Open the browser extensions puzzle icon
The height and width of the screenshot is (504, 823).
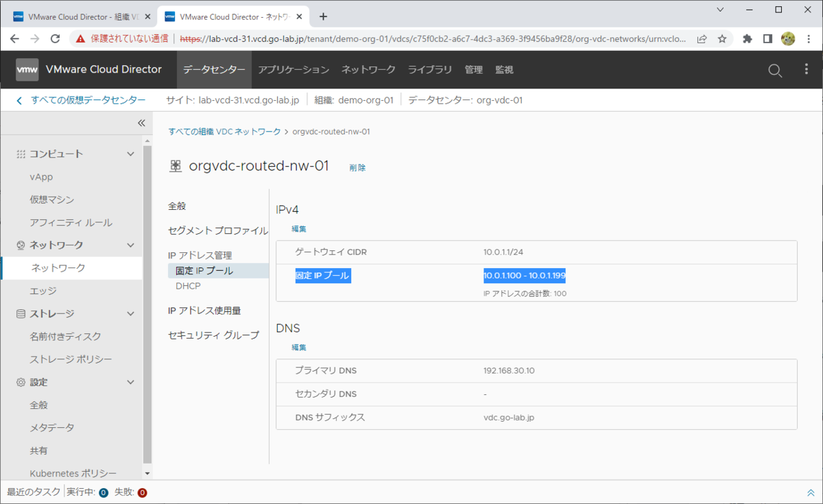[x=748, y=39]
